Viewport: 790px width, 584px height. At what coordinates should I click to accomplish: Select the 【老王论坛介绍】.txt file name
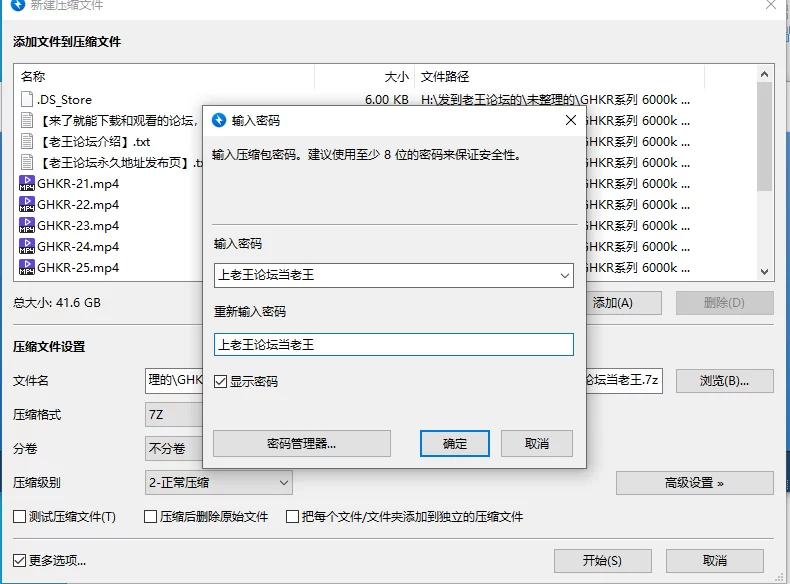[x=94, y=142]
